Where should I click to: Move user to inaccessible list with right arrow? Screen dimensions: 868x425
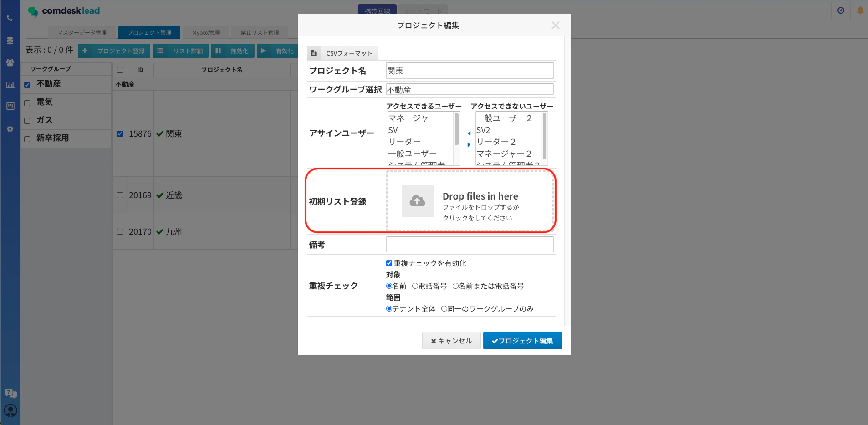pos(469,145)
